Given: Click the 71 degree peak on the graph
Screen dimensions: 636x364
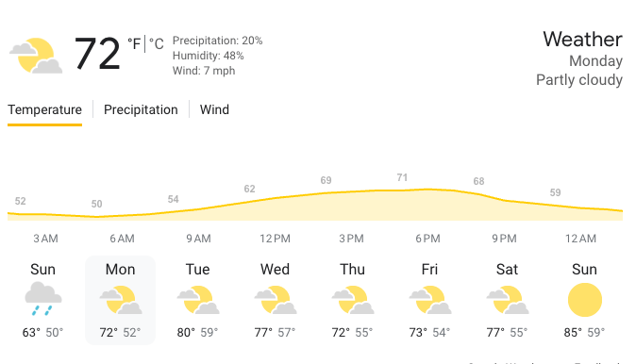Looking at the screenshot, I should (x=402, y=177).
